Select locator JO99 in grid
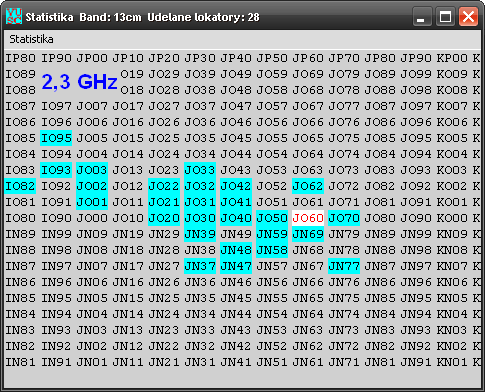 point(416,74)
